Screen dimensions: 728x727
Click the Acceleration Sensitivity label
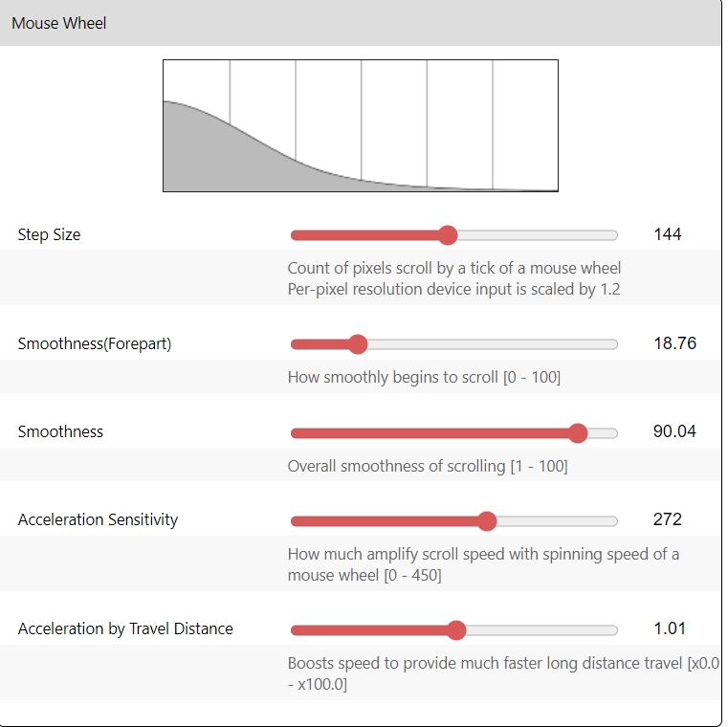coord(98,519)
